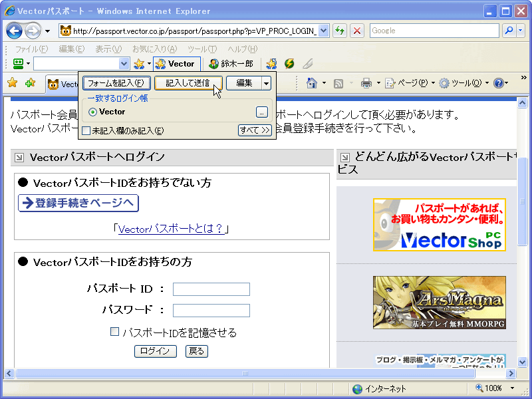The height and width of the screenshot is (399, 532).
Task: Open the dropdown arrow next to 編集
Action: pos(267,83)
